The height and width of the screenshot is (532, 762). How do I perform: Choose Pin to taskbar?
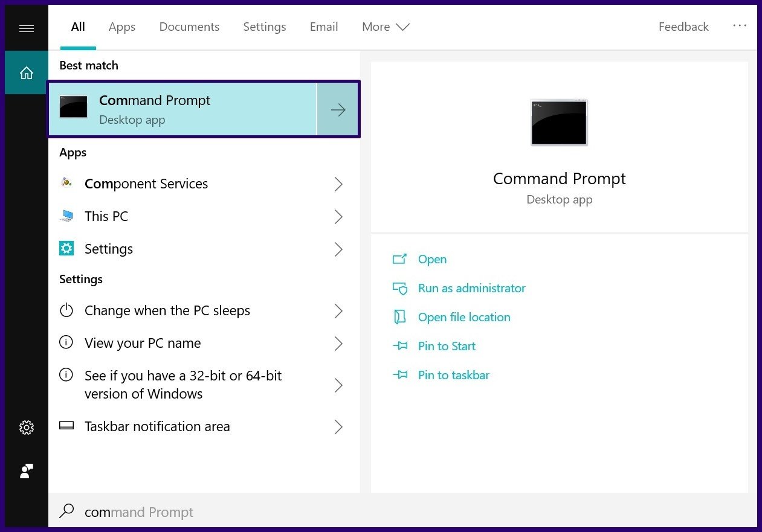click(453, 375)
